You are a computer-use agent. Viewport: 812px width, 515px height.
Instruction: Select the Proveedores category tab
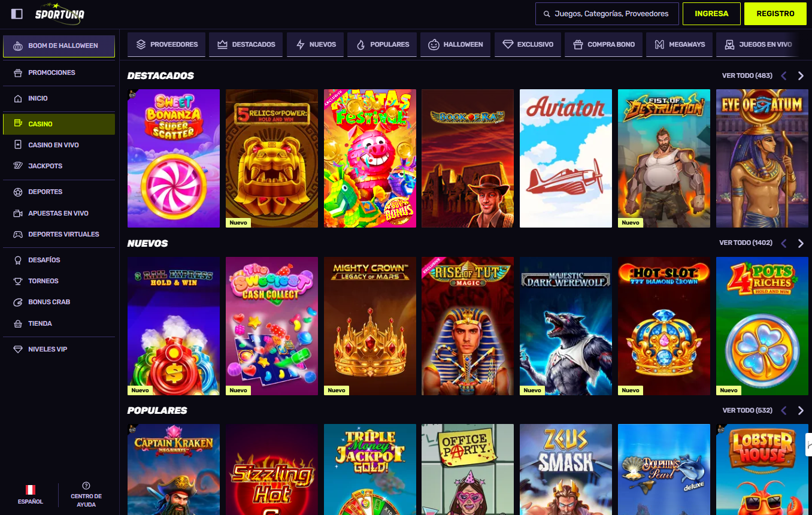167,44
